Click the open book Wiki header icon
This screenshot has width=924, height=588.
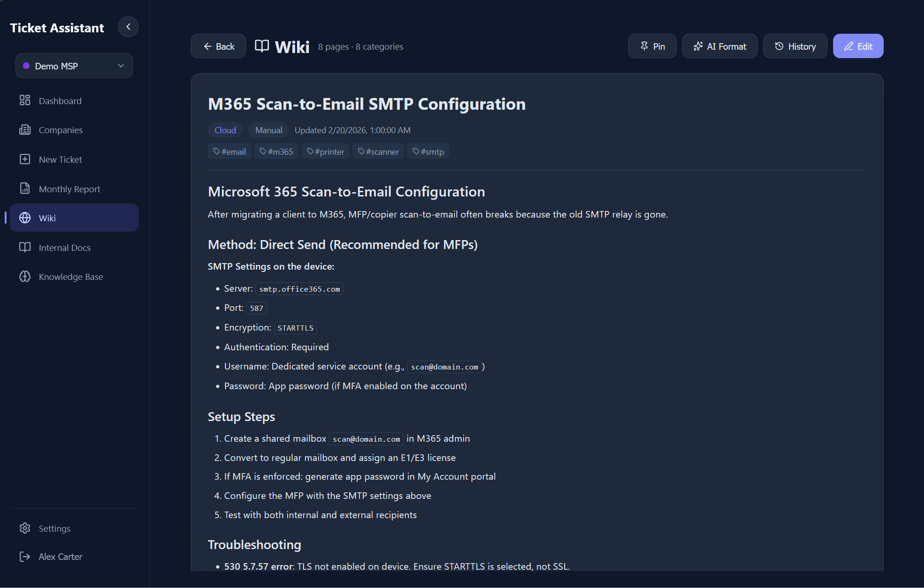click(262, 46)
